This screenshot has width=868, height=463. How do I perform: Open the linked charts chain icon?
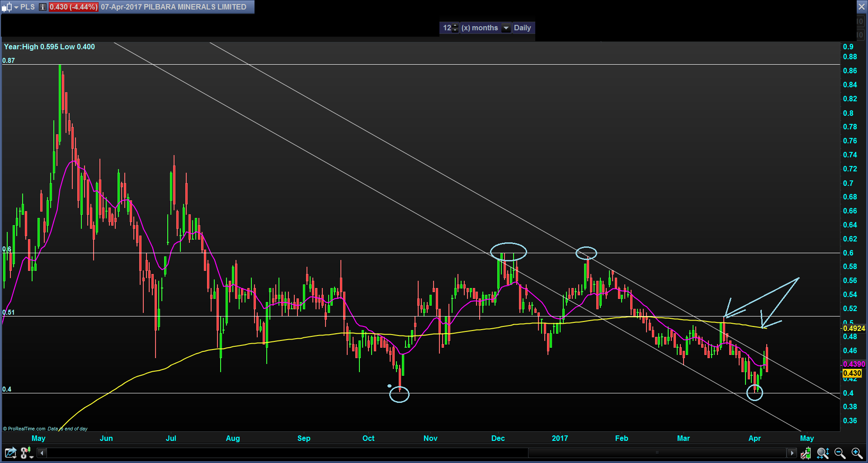[x=27, y=453]
